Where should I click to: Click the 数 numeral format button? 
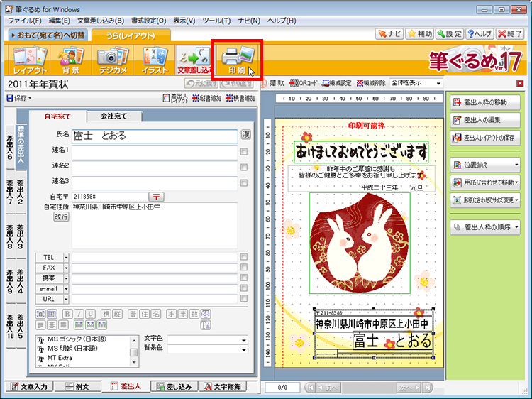(x=194, y=314)
